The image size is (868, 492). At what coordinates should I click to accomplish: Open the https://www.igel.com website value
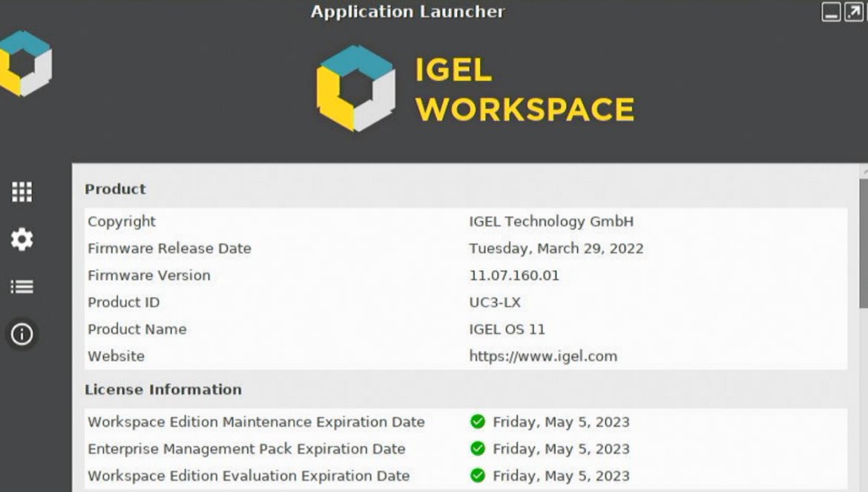tap(543, 356)
